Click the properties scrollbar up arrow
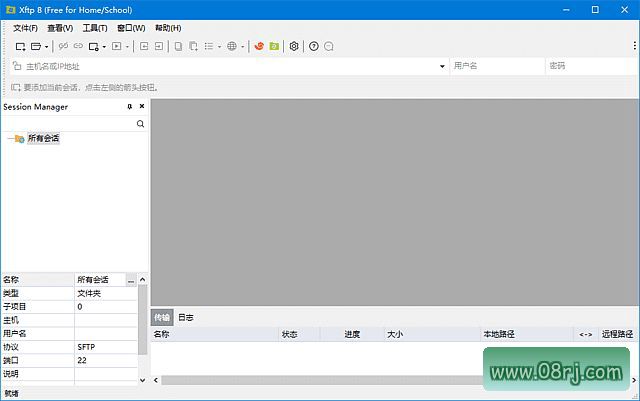The width and height of the screenshot is (640, 401). pyautogui.click(x=142, y=280)
